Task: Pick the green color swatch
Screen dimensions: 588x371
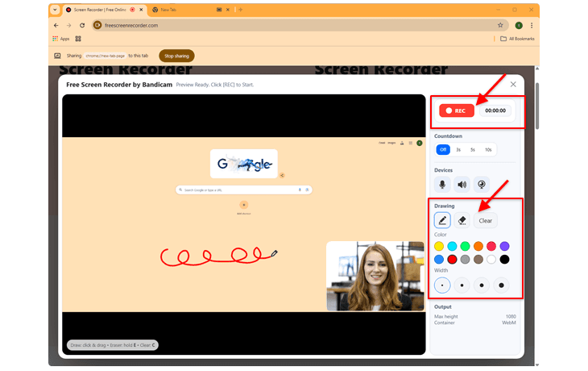Action: pos(465,246)
